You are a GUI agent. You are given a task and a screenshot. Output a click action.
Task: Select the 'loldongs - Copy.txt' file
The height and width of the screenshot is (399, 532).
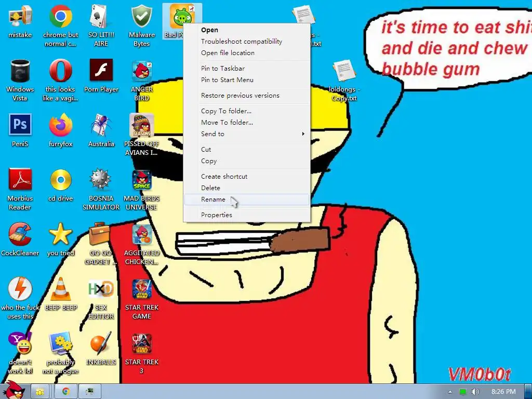[344, 81]
